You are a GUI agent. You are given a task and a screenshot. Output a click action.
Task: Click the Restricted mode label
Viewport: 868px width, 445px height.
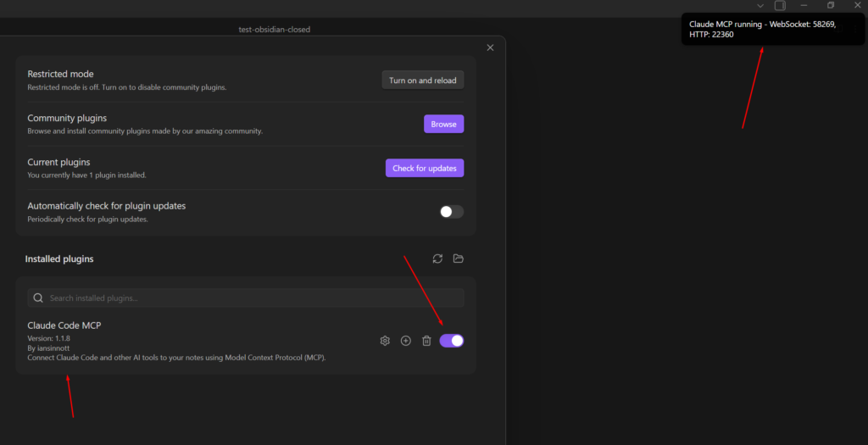coord(60,75)
